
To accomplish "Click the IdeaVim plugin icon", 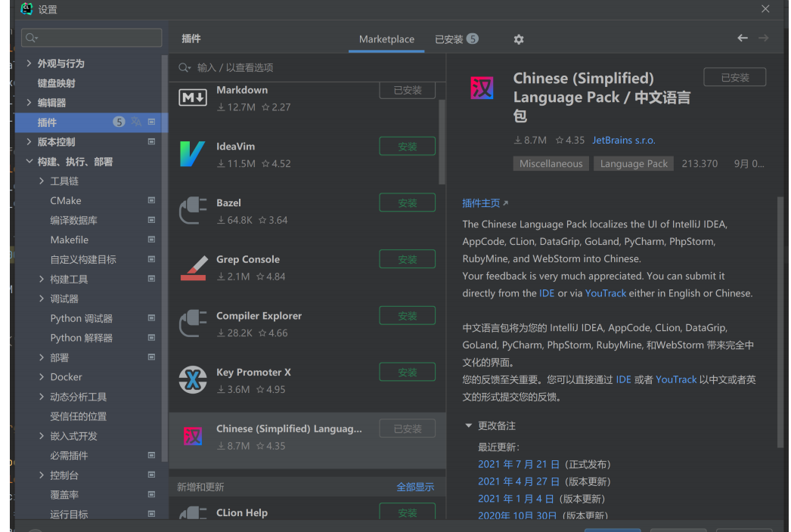I will tap(193, 154).
